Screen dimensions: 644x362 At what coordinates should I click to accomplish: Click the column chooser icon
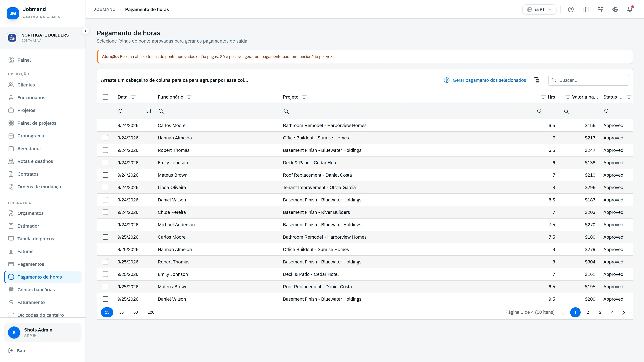click(x=536, y=80)
